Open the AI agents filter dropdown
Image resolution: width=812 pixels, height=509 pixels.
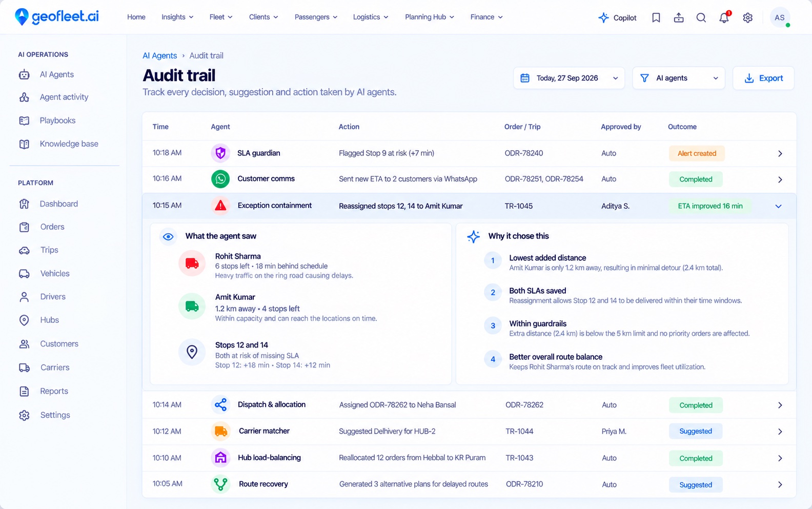click(679, 78)
